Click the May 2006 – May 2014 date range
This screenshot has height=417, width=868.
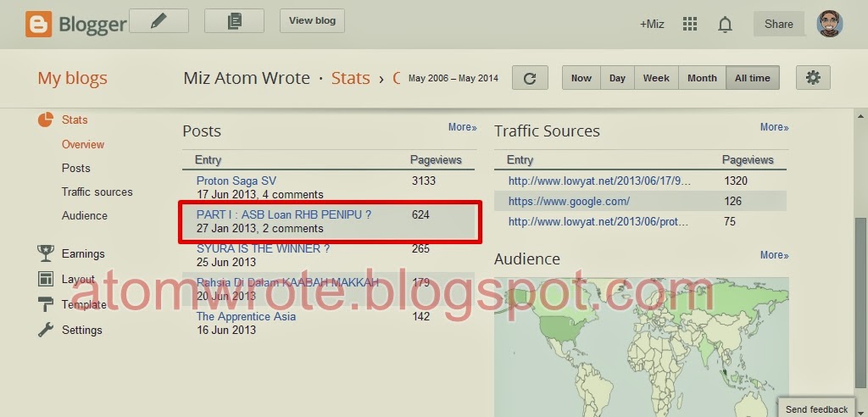tap(453, 79)
